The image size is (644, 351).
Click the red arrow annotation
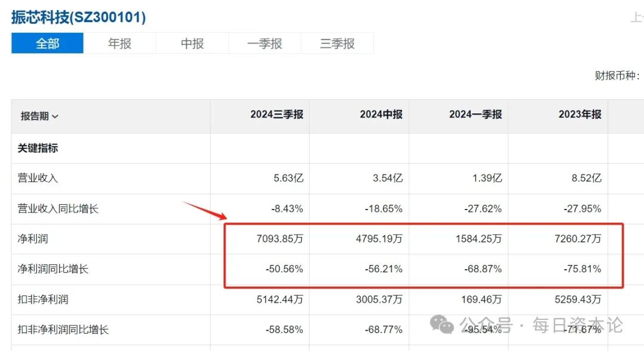pyautogui.click(x=205, y=211)
